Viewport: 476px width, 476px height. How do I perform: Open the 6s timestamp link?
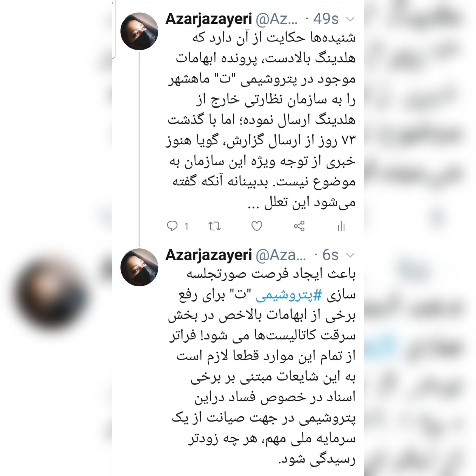(330, 255)
